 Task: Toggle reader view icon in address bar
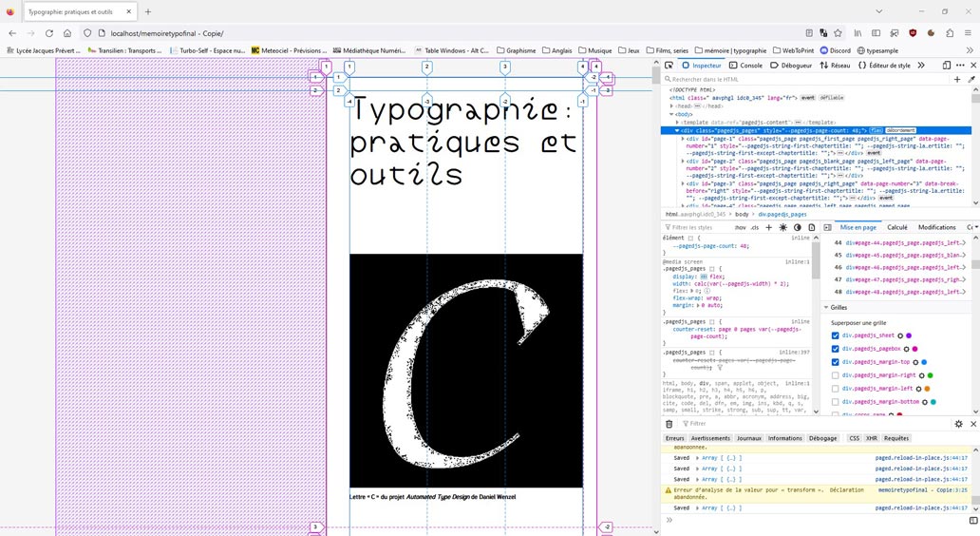[809, 33]
